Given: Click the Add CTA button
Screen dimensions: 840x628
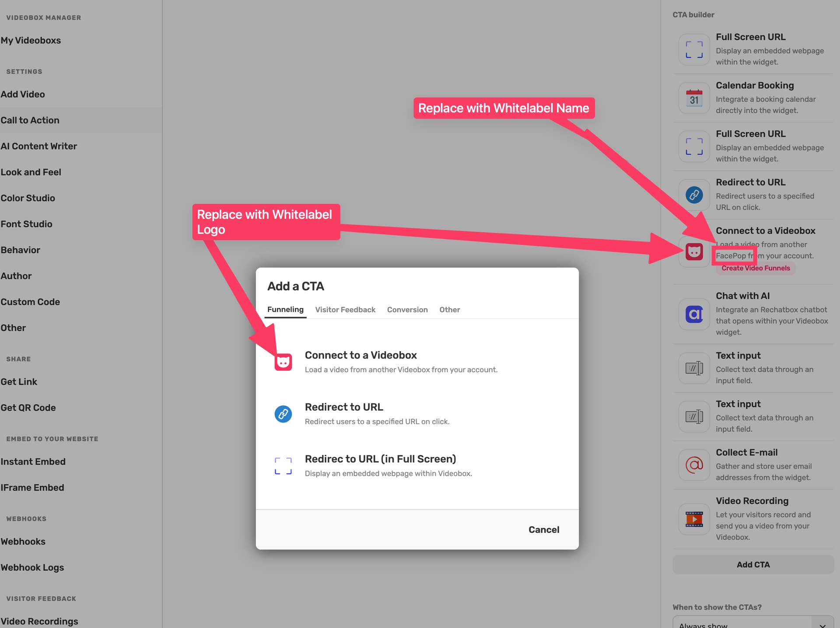Looking at the screenshot, I should [x=753, y=565].
